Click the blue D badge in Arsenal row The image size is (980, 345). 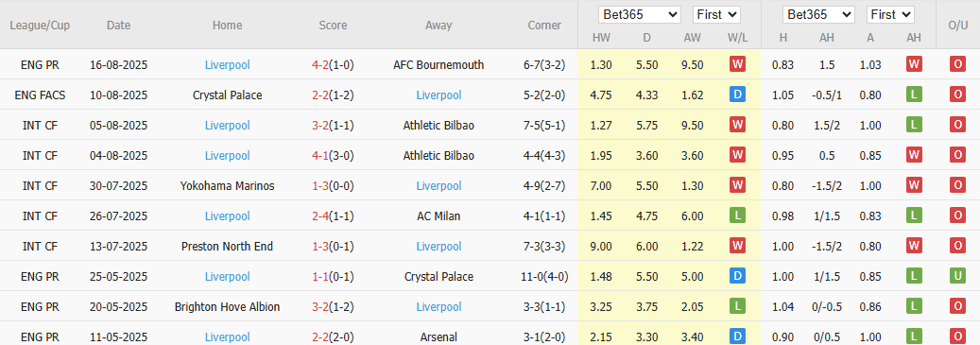coord(737,336)
